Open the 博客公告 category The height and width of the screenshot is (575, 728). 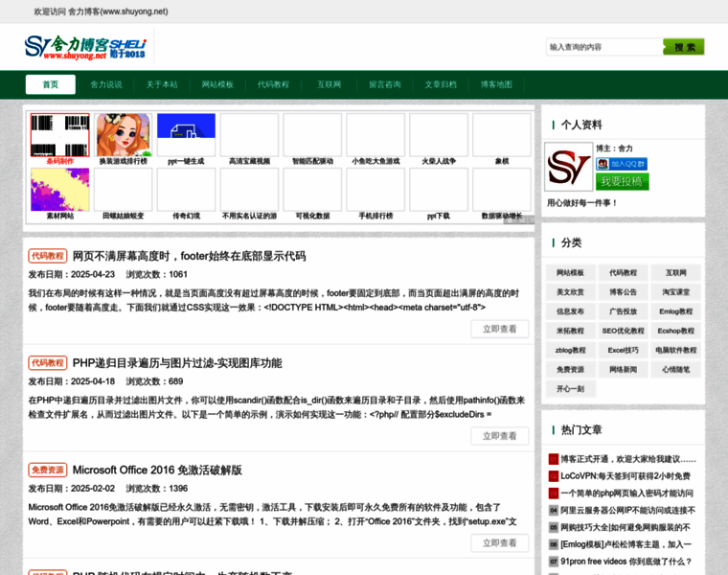pyautogui.click(x=623, y=292)
